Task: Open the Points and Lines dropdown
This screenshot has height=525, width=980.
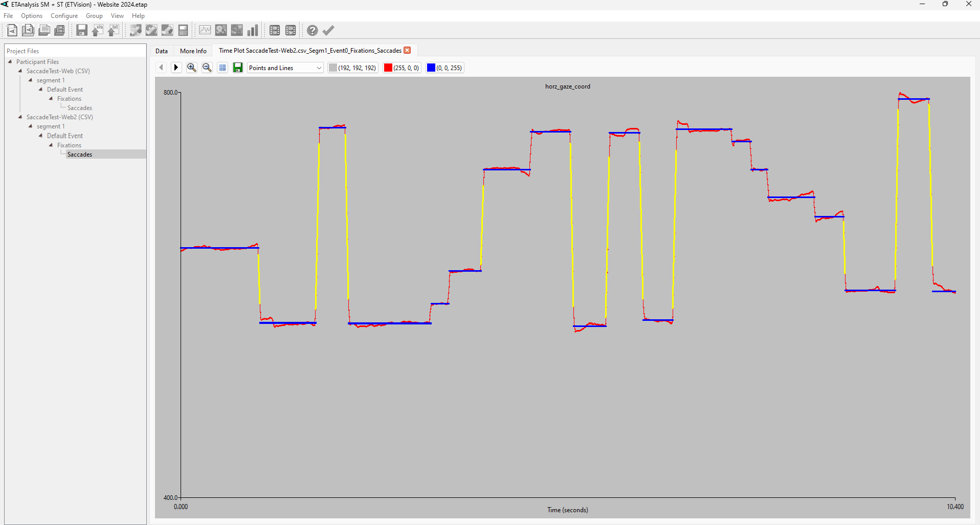Action: (285, 68)
